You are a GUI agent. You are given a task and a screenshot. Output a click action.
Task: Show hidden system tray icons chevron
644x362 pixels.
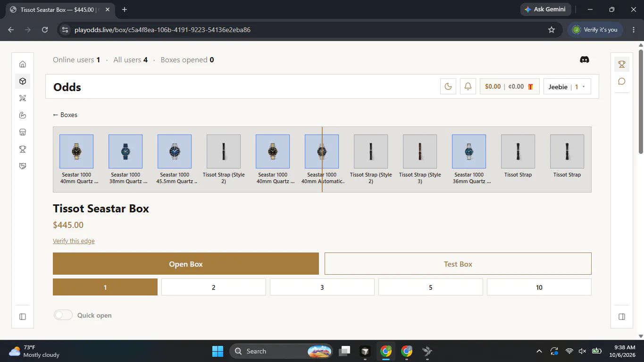point(539,351)
